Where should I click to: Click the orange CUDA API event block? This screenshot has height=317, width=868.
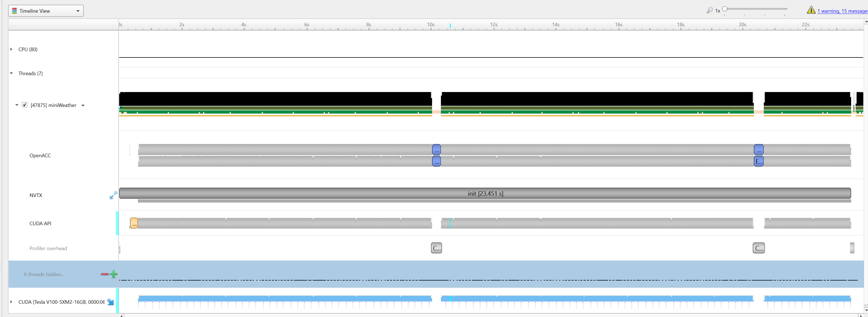(x=134, y=223)
